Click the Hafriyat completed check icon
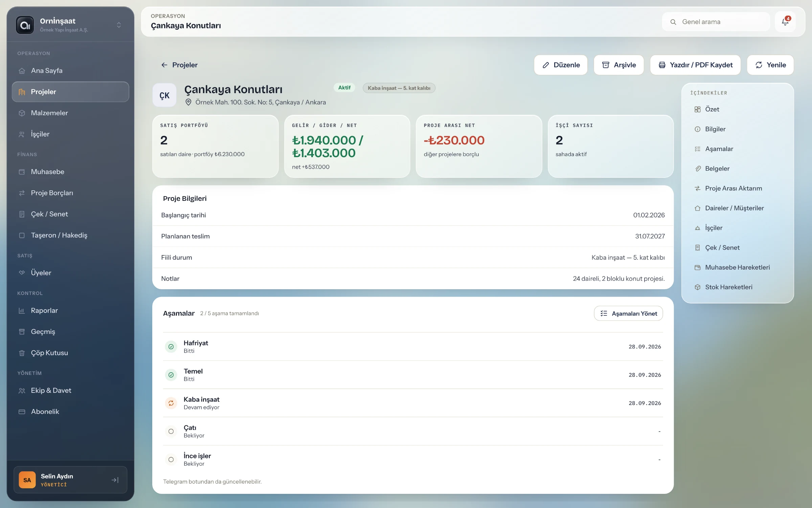The image size is (812, 508). coord(171,346)
